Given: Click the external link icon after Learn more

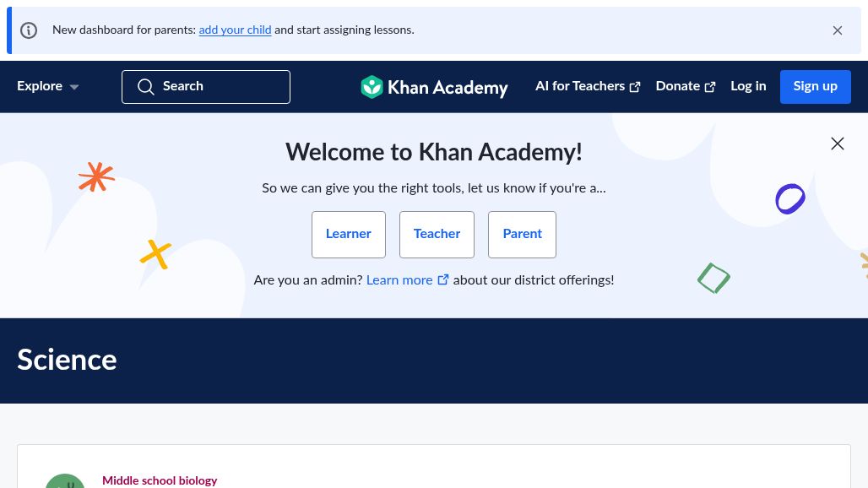Looking at the screenshot, I should [442, 279].
